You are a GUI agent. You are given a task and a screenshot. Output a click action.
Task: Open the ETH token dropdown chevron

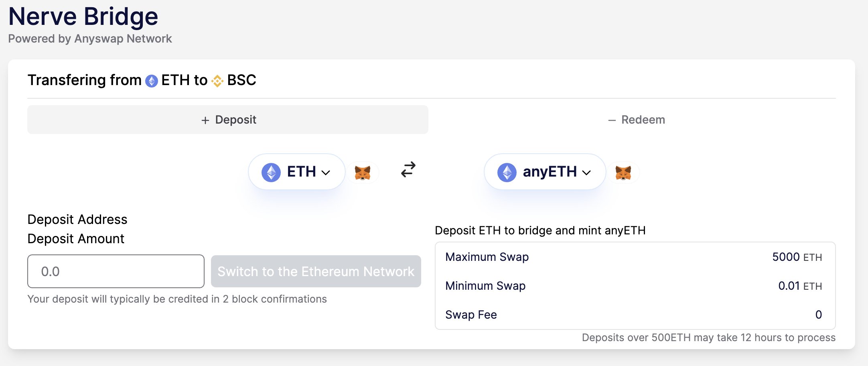(x=326, y=173)
